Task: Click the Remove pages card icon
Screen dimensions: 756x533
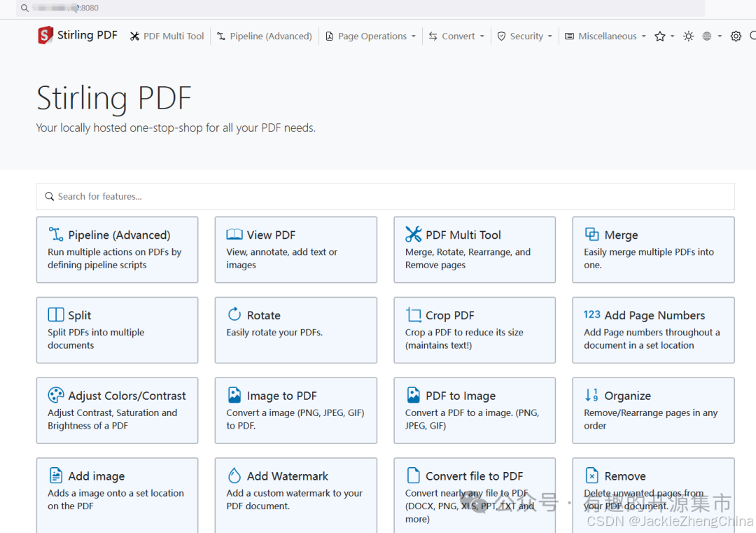Action: click(591, 475)
